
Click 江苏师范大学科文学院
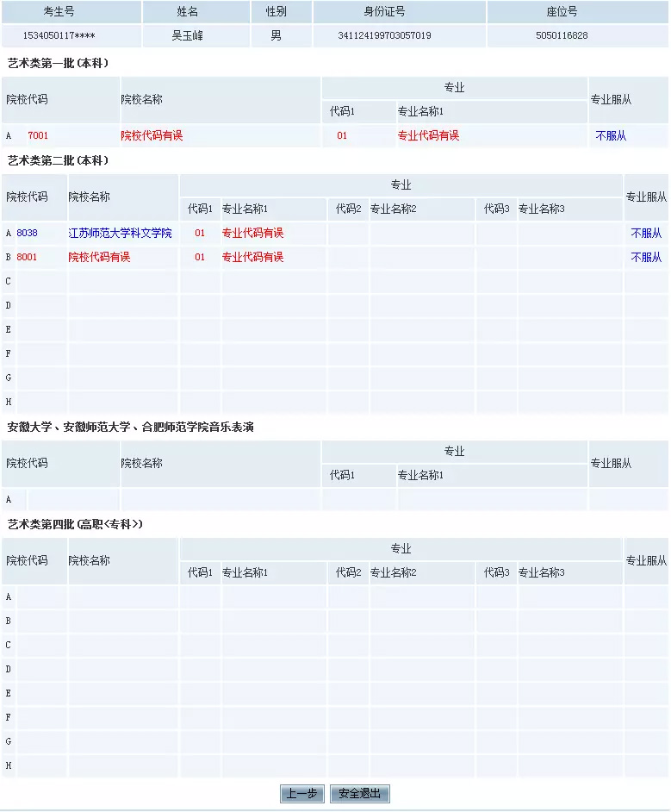120,233
